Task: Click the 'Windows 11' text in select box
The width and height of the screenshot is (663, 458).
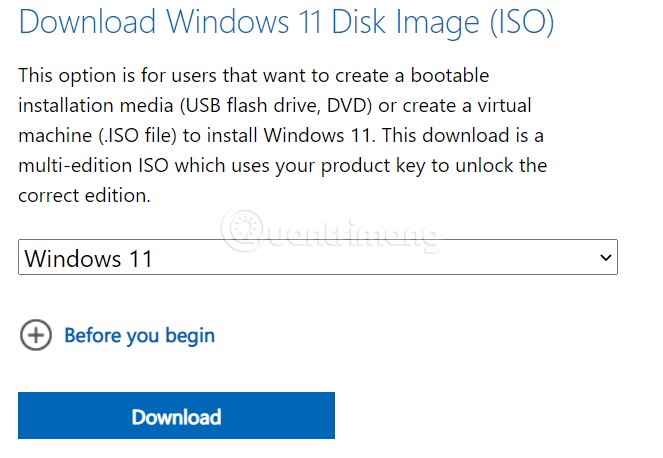Action: click(88, 259)
